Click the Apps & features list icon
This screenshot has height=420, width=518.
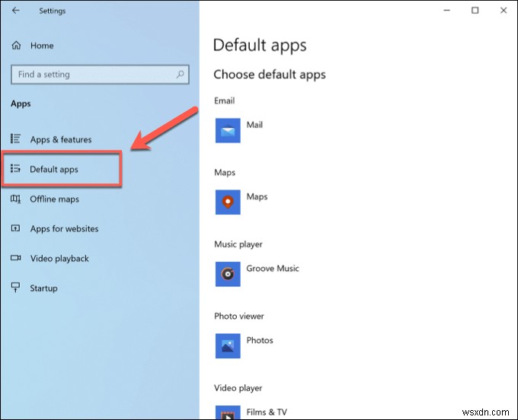coord(15,138)
